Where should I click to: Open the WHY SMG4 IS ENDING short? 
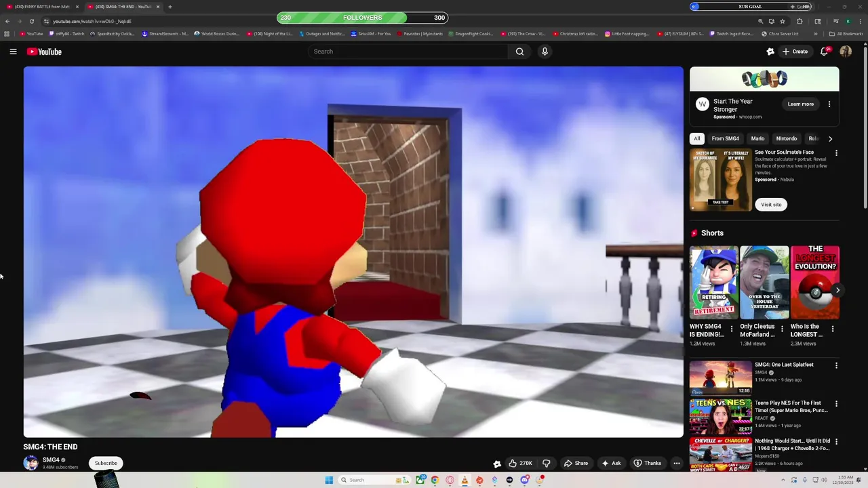pos(714,283)
